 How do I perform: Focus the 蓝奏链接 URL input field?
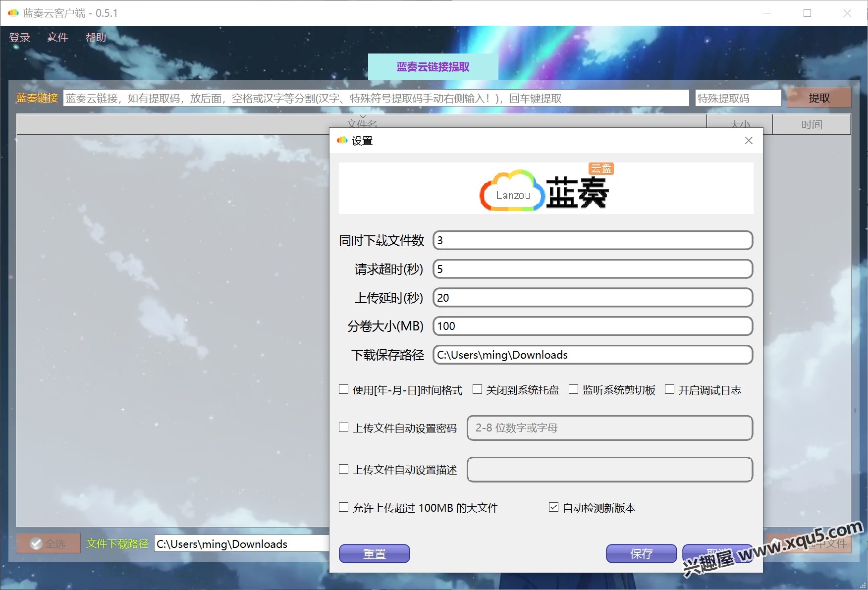pyautogui.click(x=376, y=98)
